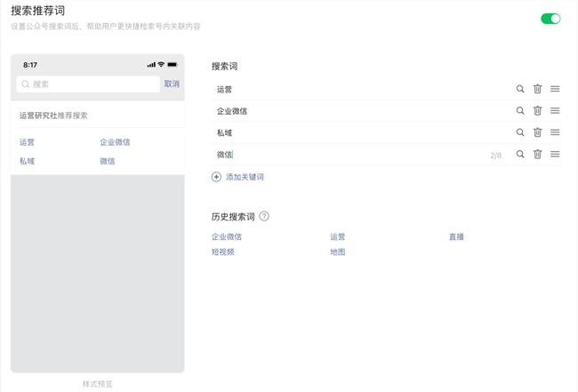Click reorder handle of 私域 row
Image resolution: width=578 pixels, height=392 pixels.
[555, 132]
